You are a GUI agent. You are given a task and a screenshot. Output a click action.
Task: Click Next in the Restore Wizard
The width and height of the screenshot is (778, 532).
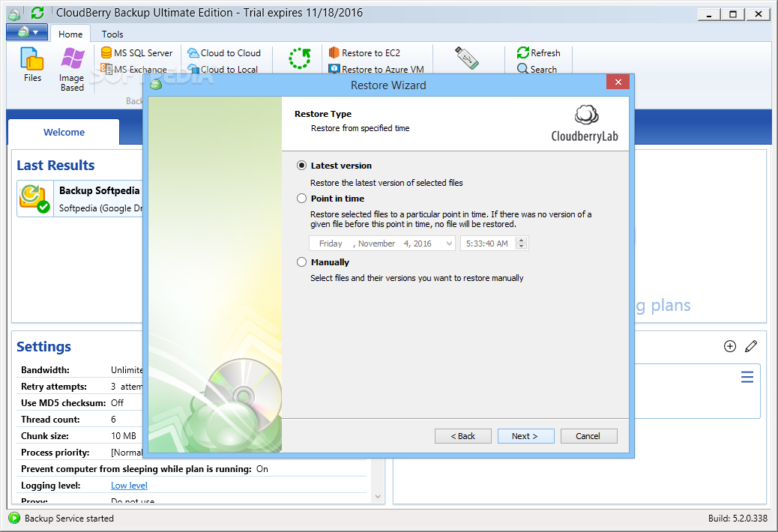click(525, 436)
